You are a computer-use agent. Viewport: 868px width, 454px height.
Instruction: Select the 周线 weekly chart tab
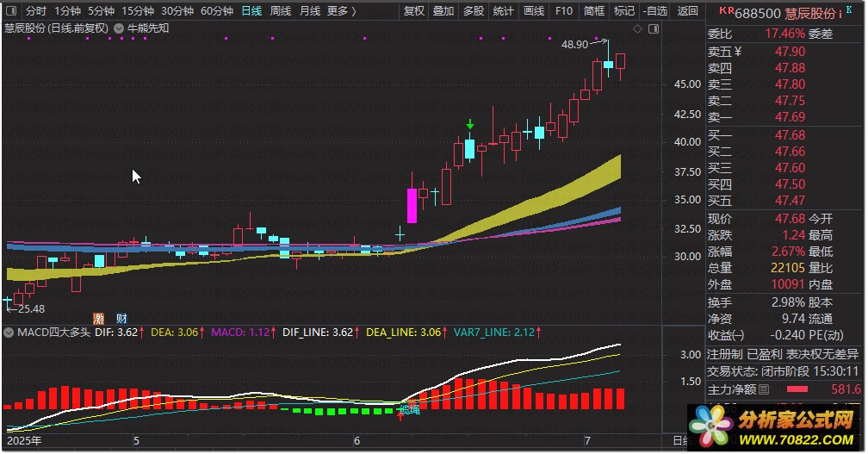(x=281, y=10)
